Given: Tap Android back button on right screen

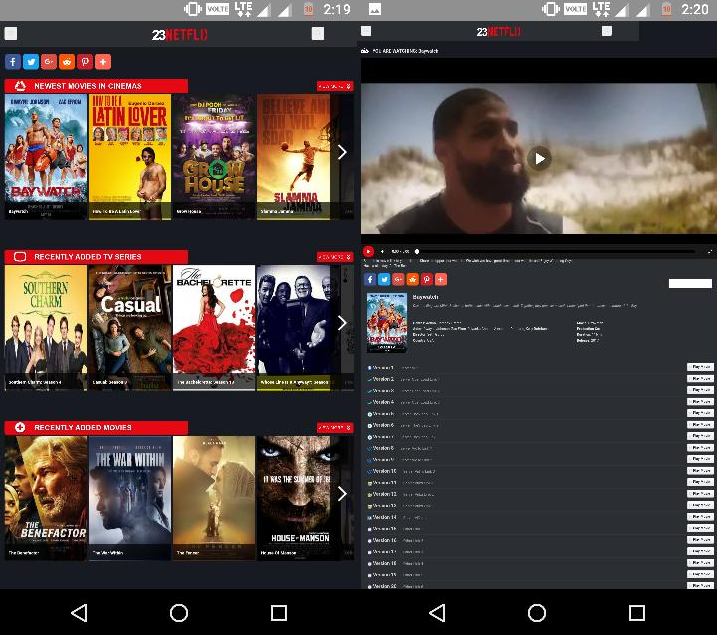Looking at the screenshot, I should point(437,613).
